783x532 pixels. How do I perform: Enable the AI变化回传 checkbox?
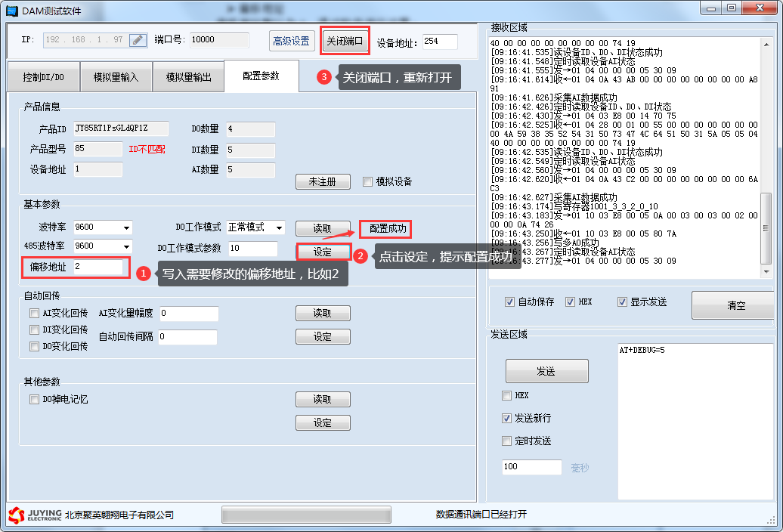(34, 313)
